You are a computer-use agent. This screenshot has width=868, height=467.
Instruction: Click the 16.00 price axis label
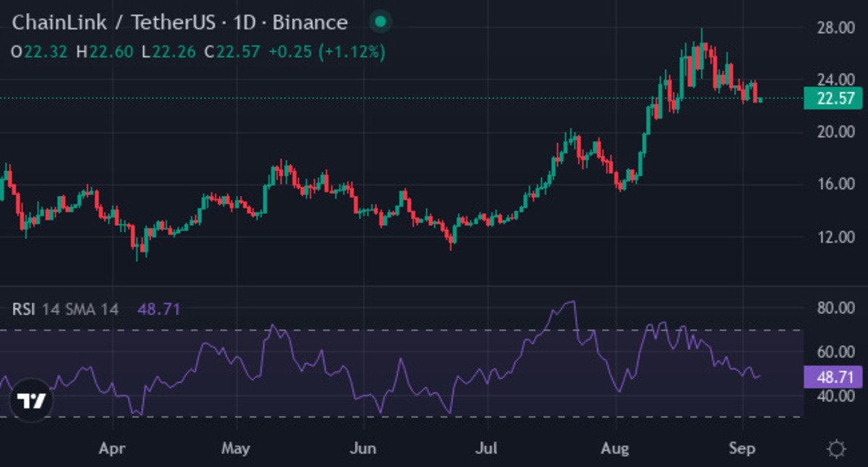836,184
